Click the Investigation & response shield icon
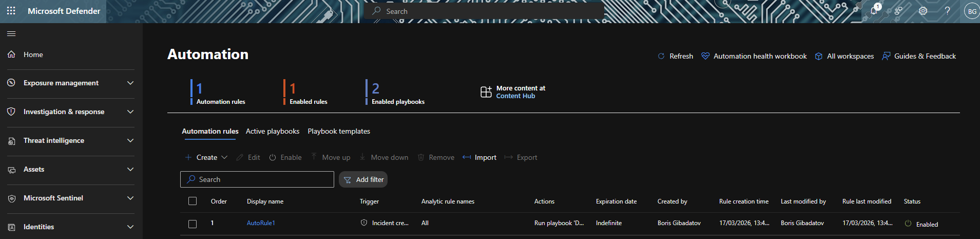The width and height of the screenshot is (980, 239). [x=11, y=112]
